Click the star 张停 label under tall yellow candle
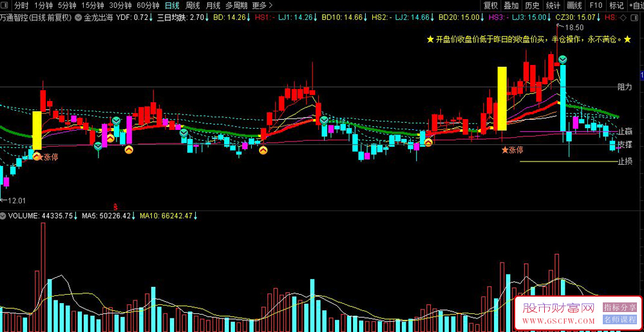Image resolution: width=644 pixels, height=332 pixels. (x=512, y=150)
